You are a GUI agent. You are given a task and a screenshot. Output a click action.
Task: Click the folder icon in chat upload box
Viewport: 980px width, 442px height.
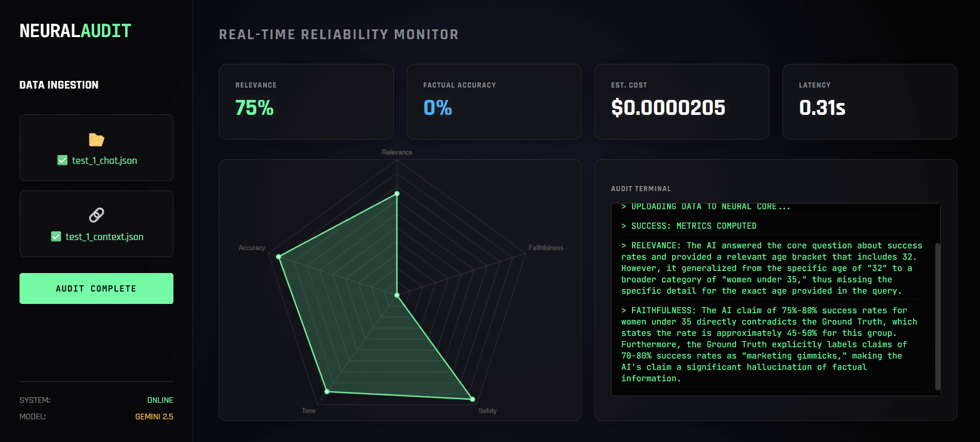click(96, 140)
